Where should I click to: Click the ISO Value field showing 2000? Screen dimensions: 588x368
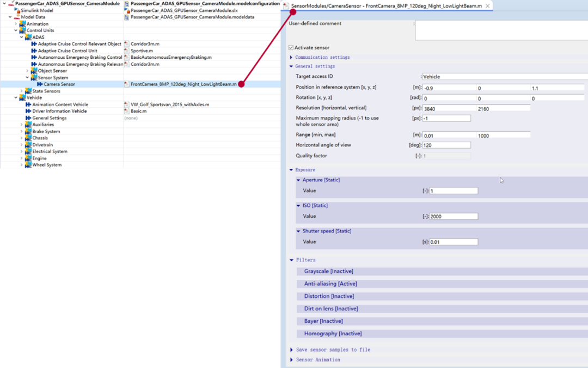point(454,217)
